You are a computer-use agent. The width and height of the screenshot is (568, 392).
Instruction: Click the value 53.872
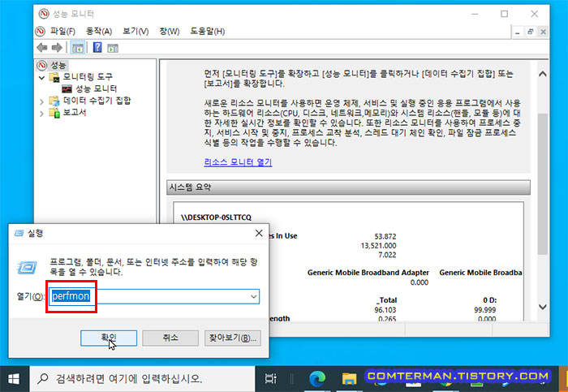385,236
